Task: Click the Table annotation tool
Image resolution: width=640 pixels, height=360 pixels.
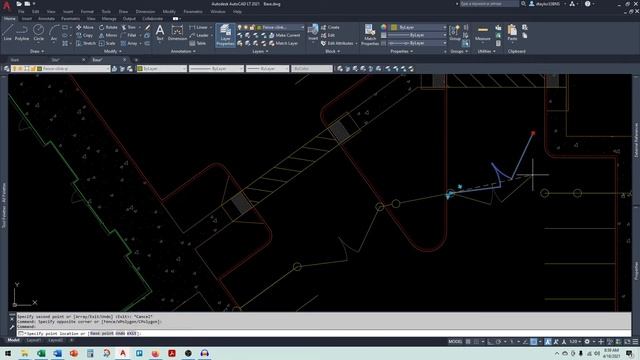Action: coord(198,43)
